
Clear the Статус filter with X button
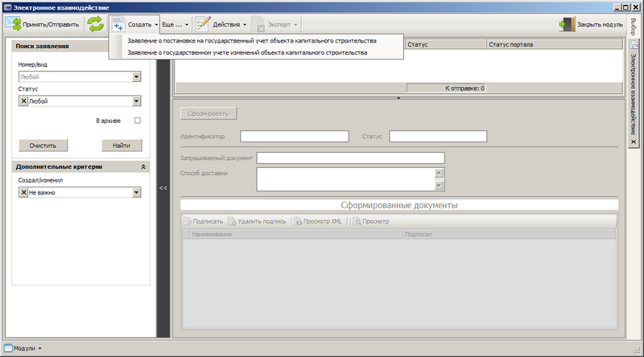click(x=23, y=101)
